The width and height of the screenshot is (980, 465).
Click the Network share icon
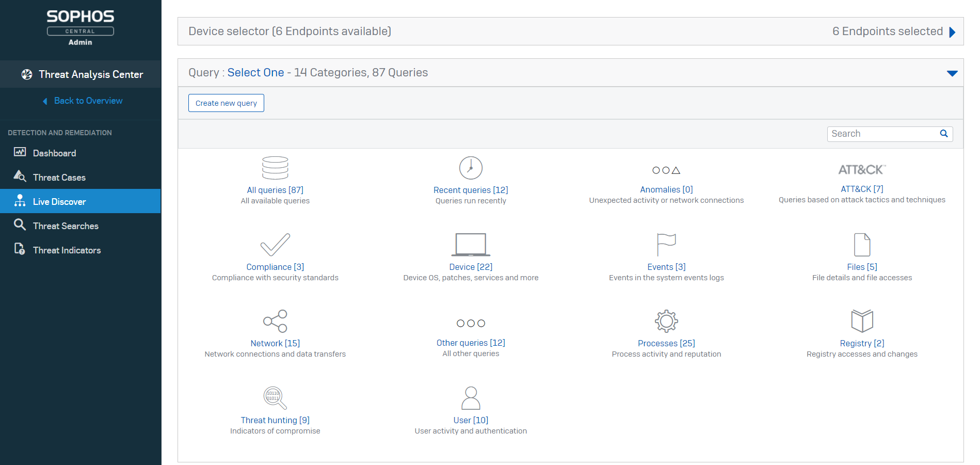point(275,321)
